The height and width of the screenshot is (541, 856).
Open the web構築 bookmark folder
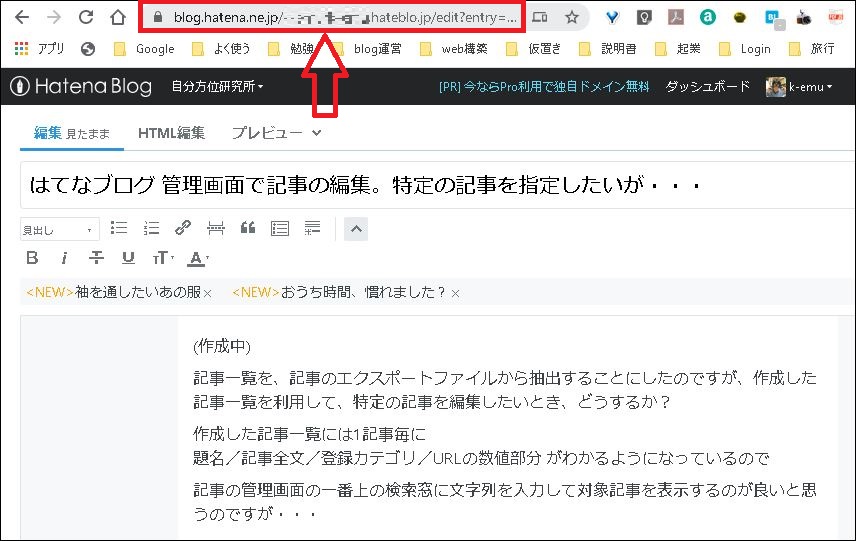[454, 49]
